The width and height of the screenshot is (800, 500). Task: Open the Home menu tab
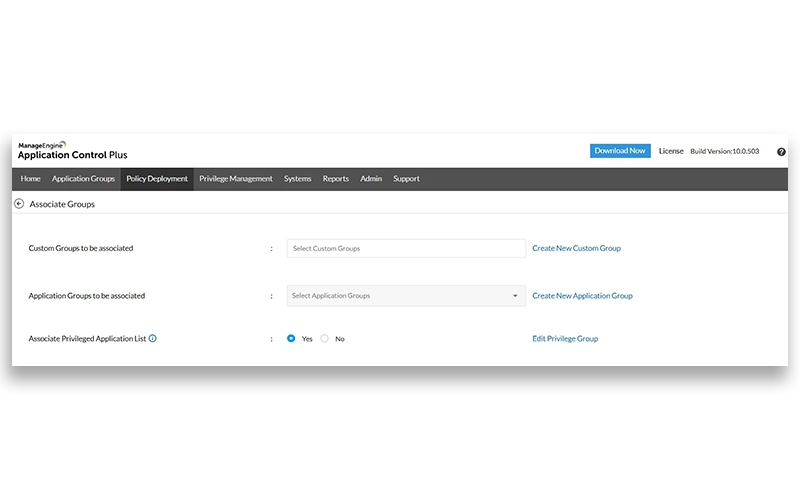(x=31, y=179)
